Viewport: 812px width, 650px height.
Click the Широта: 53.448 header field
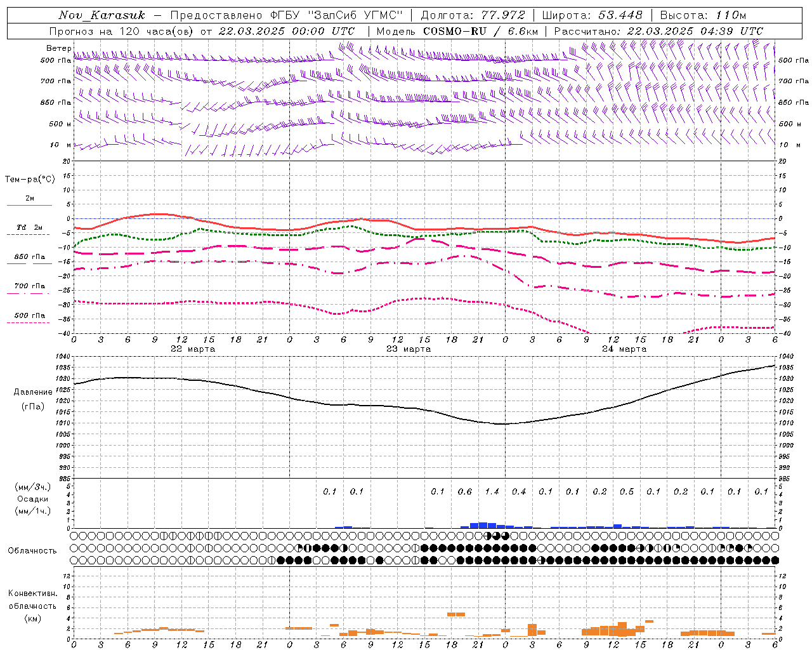pyautogui.click(x=592, y=15)
